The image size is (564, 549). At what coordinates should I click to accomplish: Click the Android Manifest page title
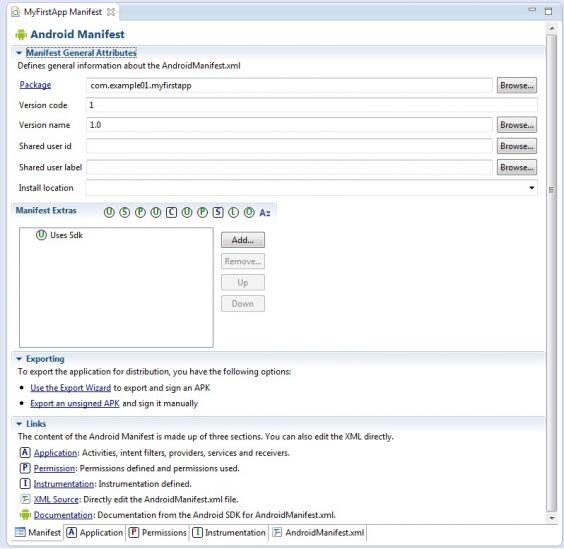pyautogui.click(x=77, y=35)
